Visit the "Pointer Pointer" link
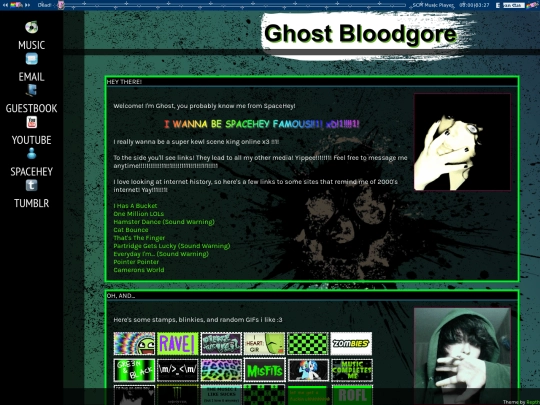Screen dimensions: 540x405 (x=136, y=262)
